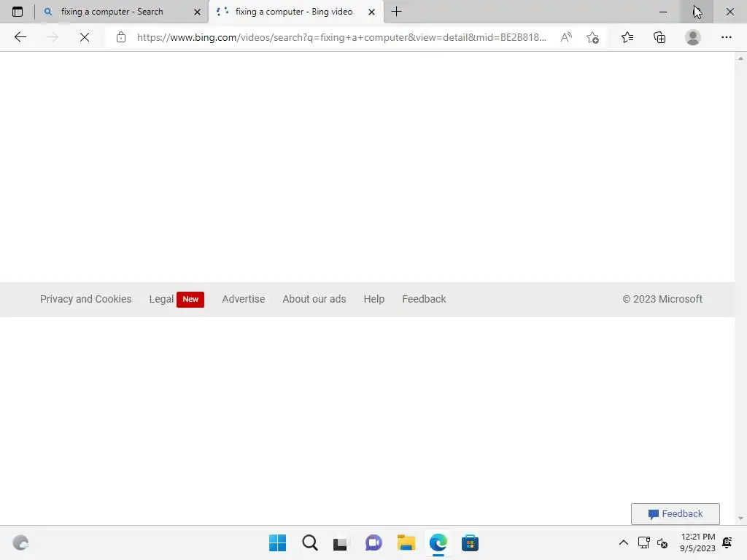Image resolution: width=747 pixels, height=560 pixels.
Task: Click the widgets icon in the taskbar corner
Action: pos(20,542)
